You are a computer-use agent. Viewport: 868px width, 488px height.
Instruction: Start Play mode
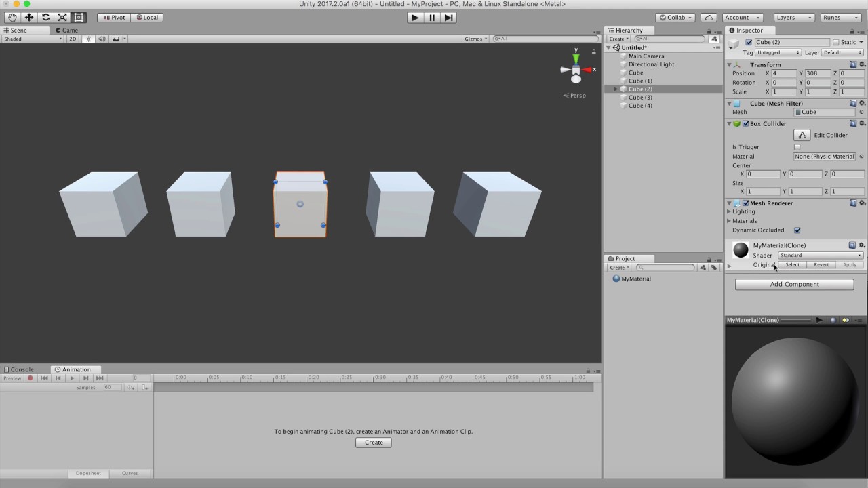click(x=415, y=18)
